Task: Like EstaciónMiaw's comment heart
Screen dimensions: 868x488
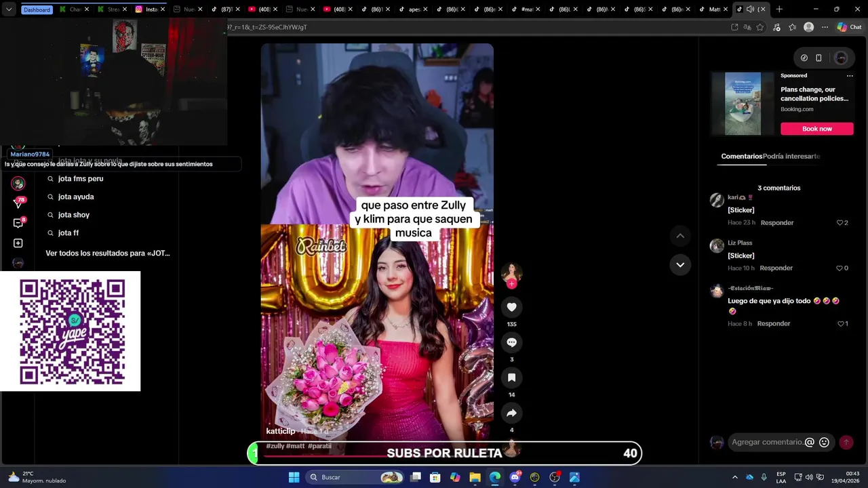Action: tap(841, 324)
